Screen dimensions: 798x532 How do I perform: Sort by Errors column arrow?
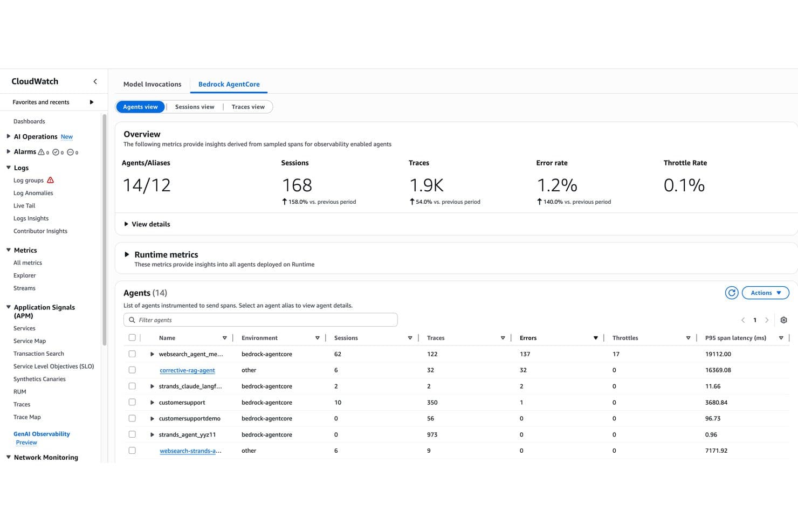coord(596,338)
